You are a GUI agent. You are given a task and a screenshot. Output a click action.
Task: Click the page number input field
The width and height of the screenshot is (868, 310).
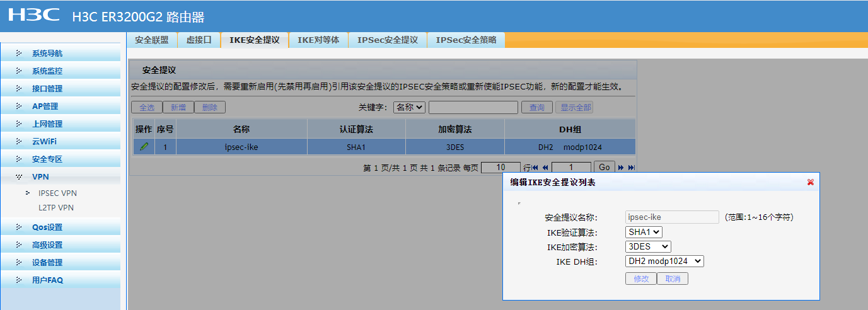tap(571, 168)
